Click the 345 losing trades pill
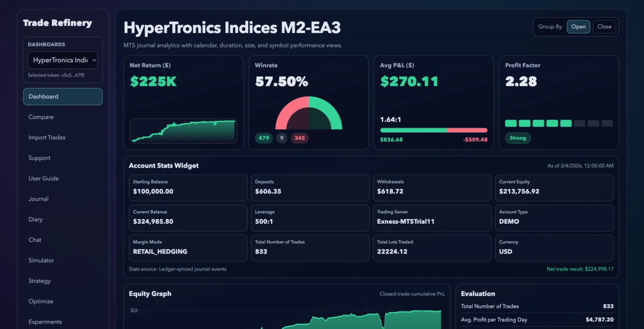The width and height of the screenshot is (644, 329). (x=299, y=138)
